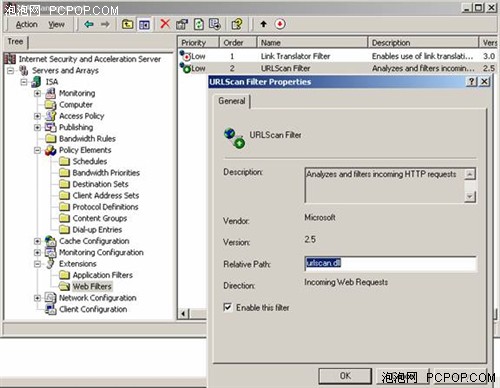Select Schedules folder

[90, 161]
